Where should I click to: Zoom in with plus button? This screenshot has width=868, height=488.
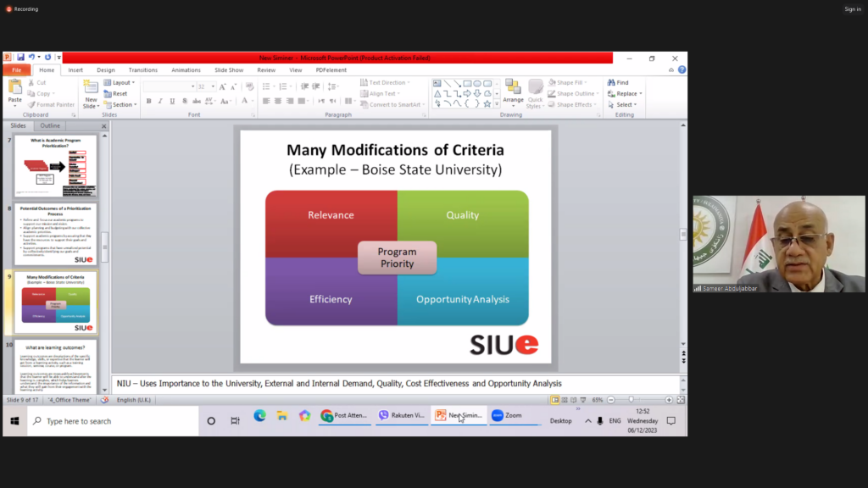[x=669, y=400]
